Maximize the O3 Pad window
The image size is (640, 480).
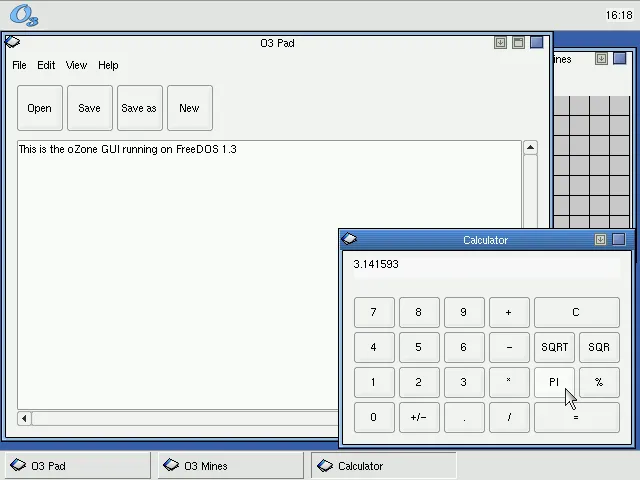pos(518,42)
